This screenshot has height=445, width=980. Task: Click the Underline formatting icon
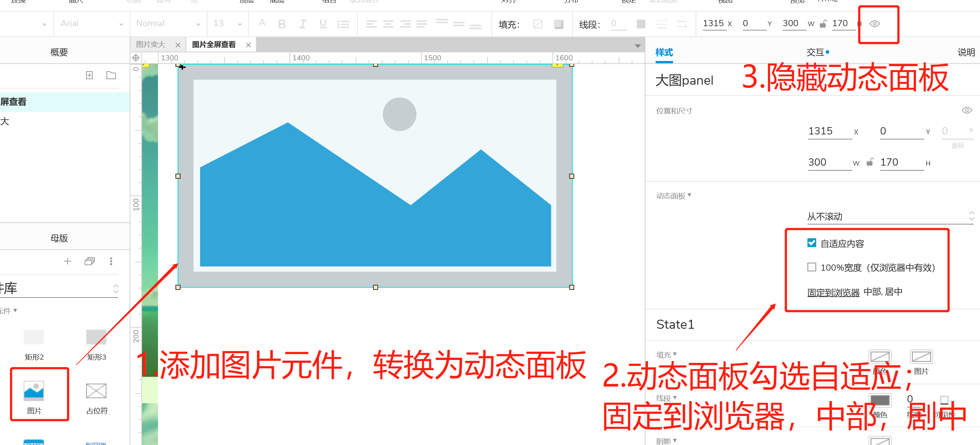pyautogui.click(x=323, y=24)
